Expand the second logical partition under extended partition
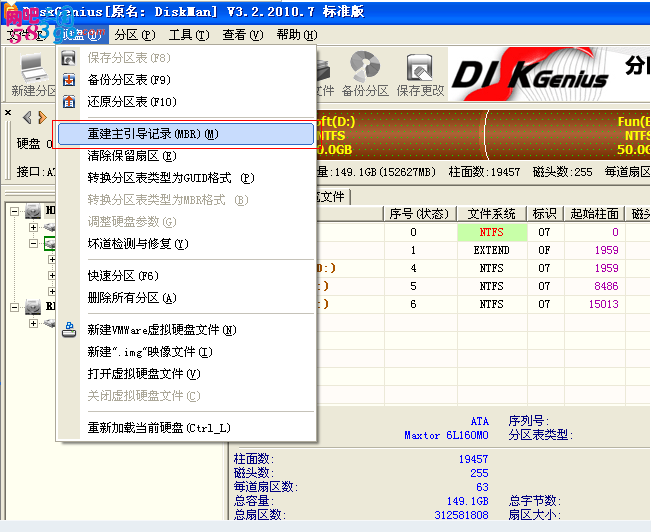651x532 pixels. 52,275
